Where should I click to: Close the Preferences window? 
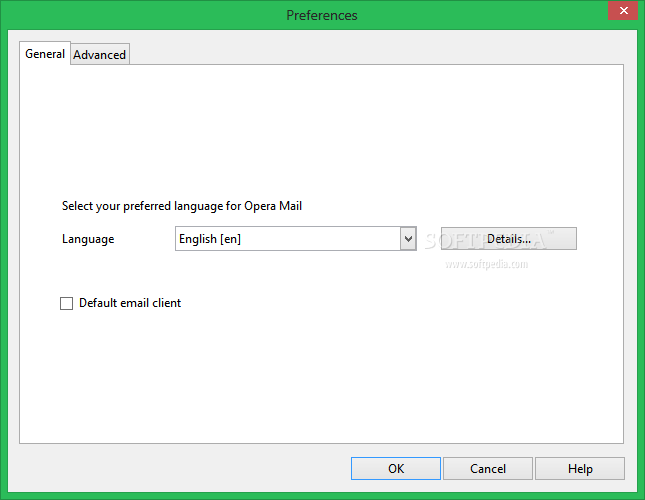tap(623, 10)
